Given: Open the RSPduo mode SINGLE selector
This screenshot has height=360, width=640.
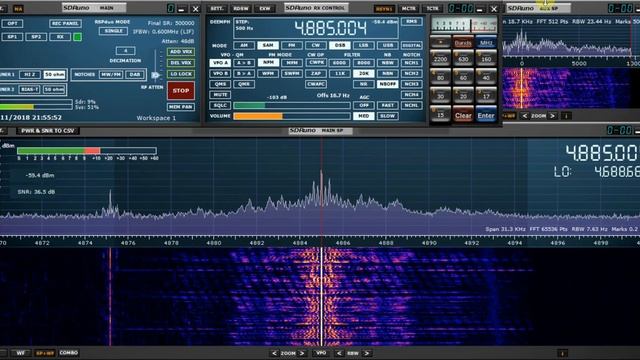Looking at the screenshot, I should (113, 31).
